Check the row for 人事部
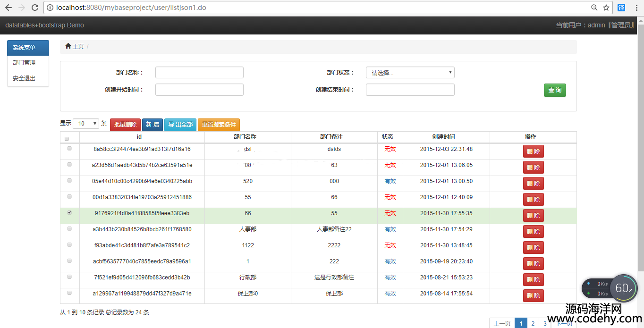Viewport: 644px width, 328px height. pos(70,229)
